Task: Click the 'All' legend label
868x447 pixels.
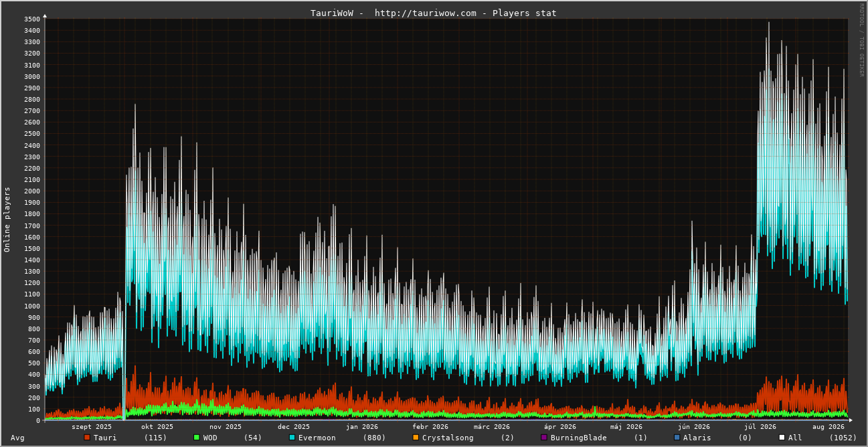Action: click(795, 438)
